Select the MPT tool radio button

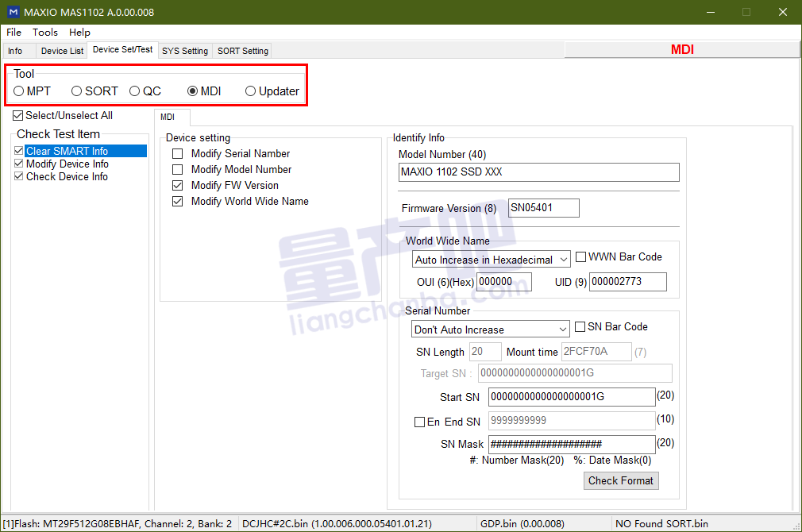pyautogui.click(x=19, y=91)
